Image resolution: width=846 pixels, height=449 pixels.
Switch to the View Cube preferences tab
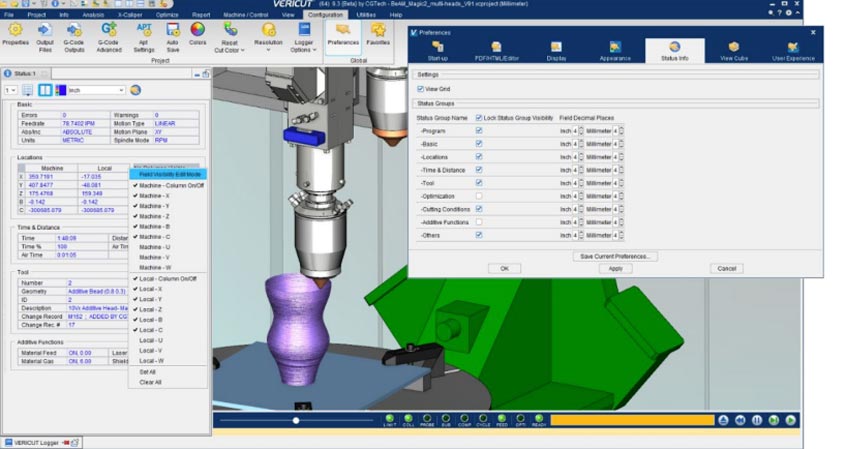click(x=733, y=51)
